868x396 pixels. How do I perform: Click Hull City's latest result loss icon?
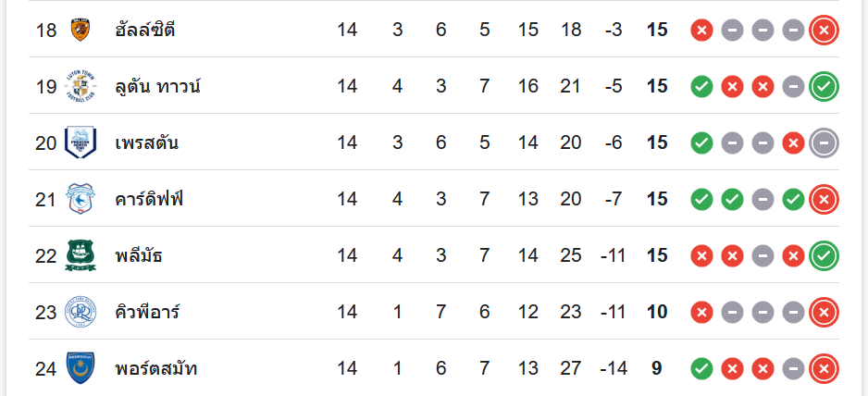point(824,31)
